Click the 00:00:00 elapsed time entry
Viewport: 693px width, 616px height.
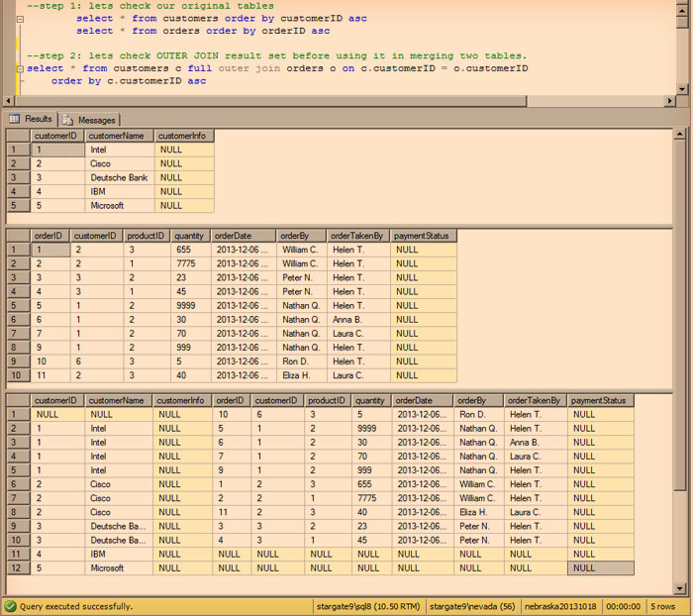623,606
